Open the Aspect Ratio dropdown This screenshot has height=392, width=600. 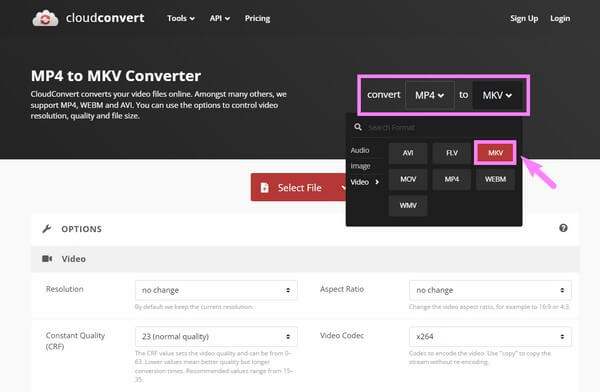pyautogui.click(x=490, y=290)
